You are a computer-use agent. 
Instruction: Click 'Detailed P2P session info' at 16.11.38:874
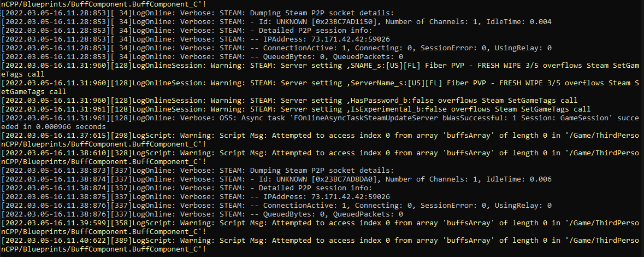(x=314, y=188)
